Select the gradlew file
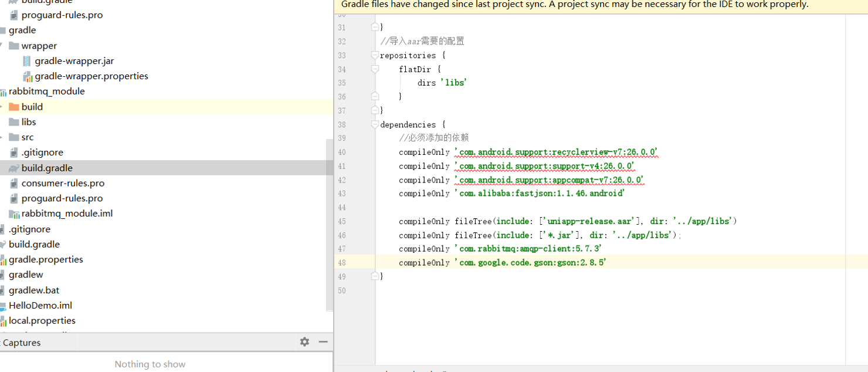 (26, 275)
